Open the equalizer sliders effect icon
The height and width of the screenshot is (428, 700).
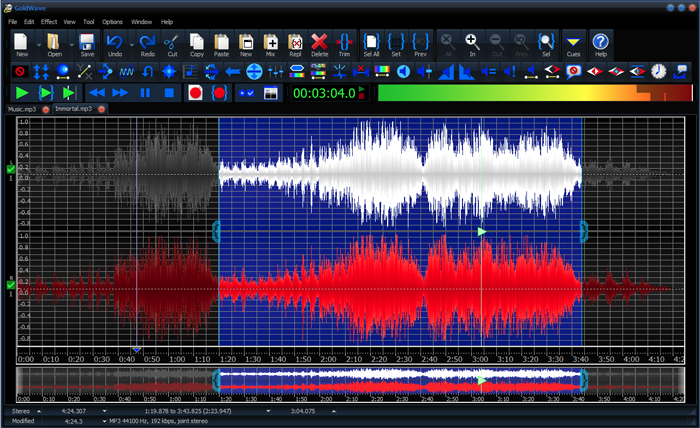(x=275, y=71)
